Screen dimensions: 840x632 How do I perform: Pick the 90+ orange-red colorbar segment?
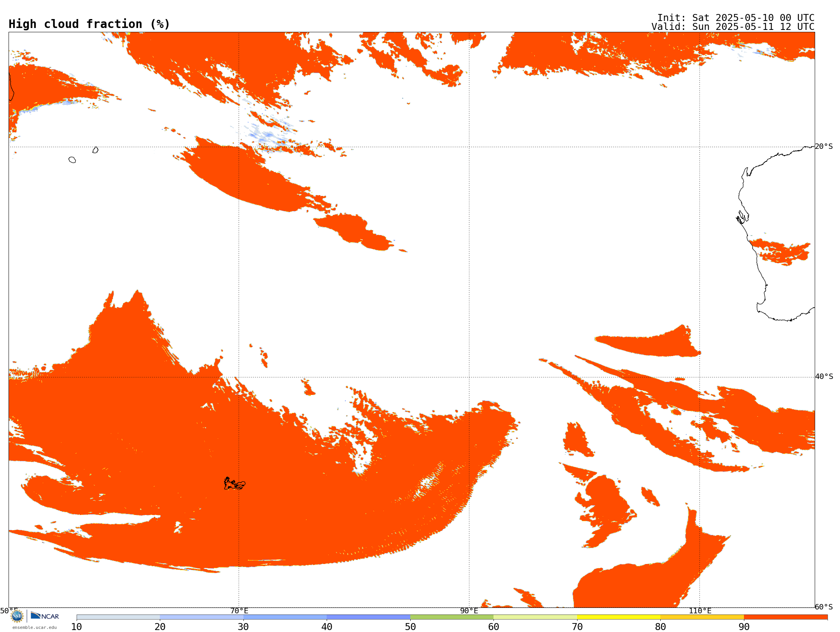tap(786, 617)
